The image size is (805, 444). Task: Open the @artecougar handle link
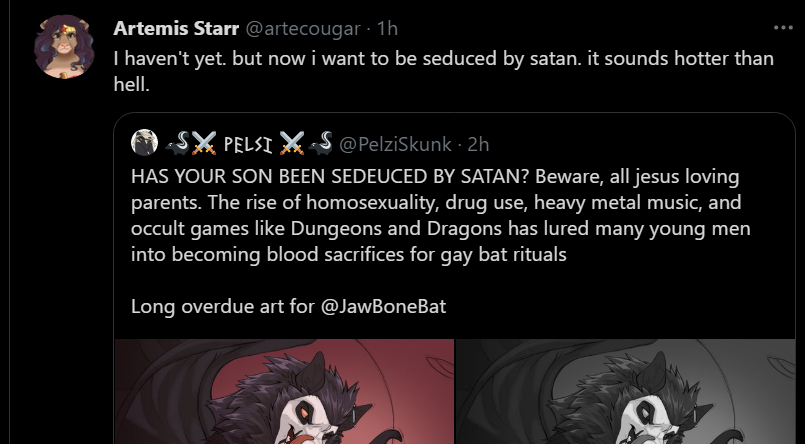tap(303, 29)
